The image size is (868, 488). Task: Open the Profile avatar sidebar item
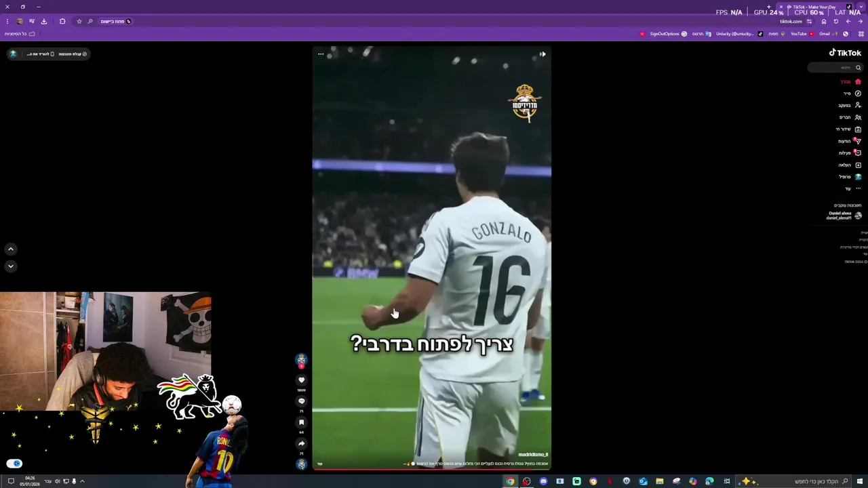[x=858, y=177]
